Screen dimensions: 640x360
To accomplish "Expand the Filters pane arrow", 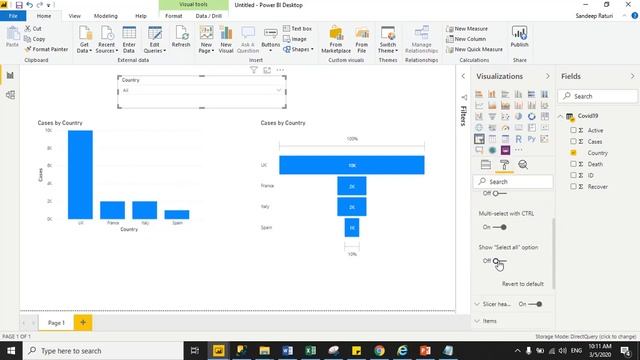I will click(463, 76).
